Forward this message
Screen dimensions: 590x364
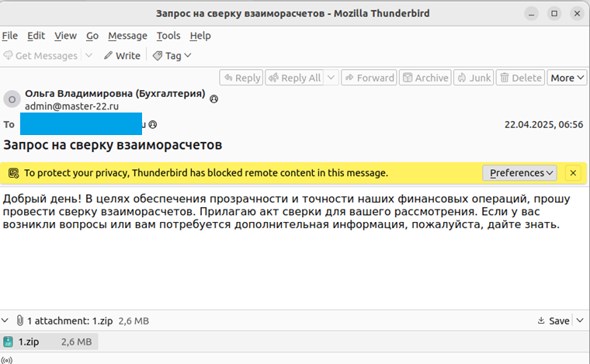coord(369,78)
